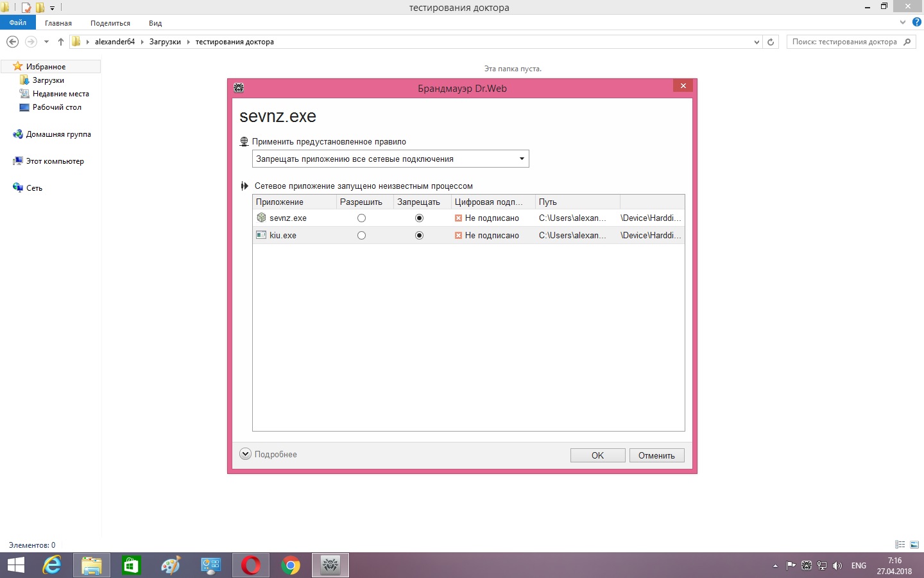Select Рабочий стол in the navigation pane
Viewport: 924px width, 578px height.
click(56, 107)
